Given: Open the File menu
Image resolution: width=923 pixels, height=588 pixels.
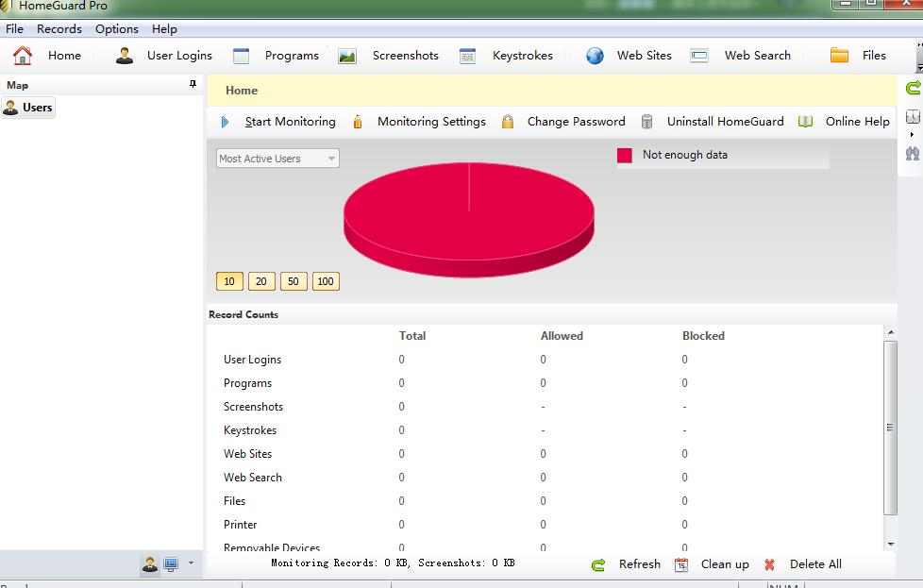Looking at the screenshot, I should point(15,29).
